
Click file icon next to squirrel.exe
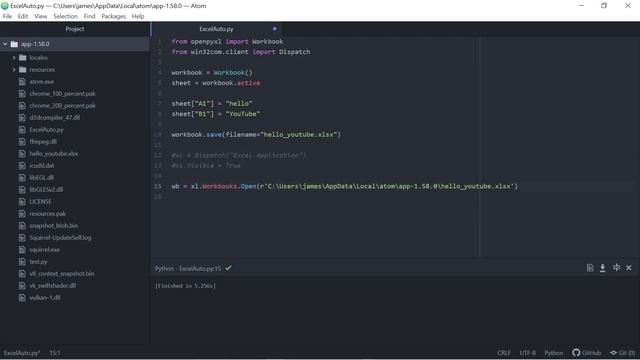(22, 249)
